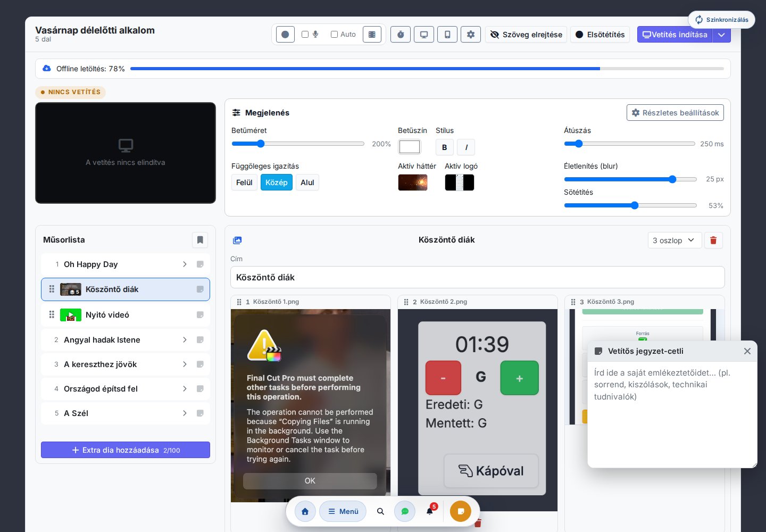The image size is (766, 532).
Task: Open note icon for A Szél
Action: [200, 413]
